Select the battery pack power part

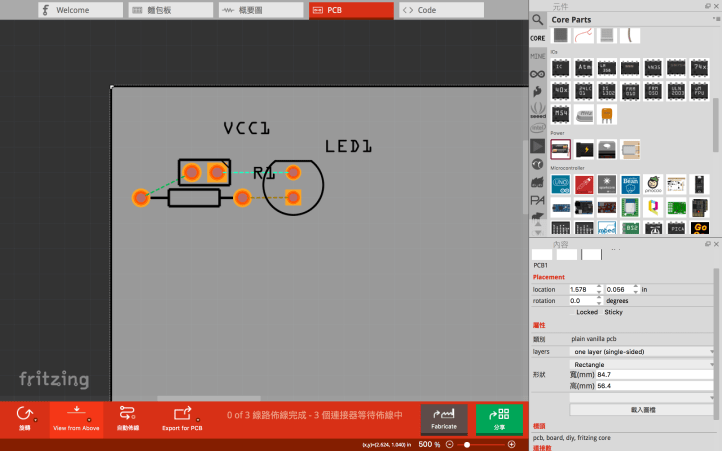(560, 149)
